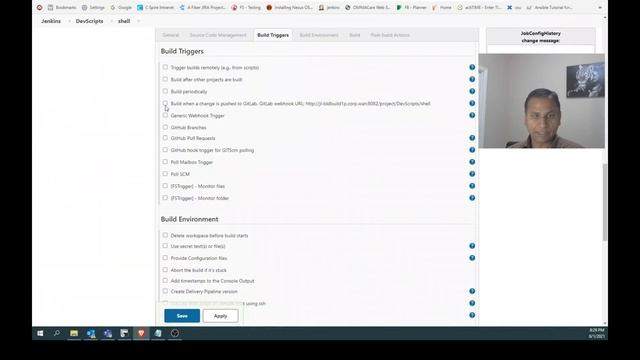Open Ansible Tutorial bookmark
The image size is (640, 360).
[x=549, y=7]
